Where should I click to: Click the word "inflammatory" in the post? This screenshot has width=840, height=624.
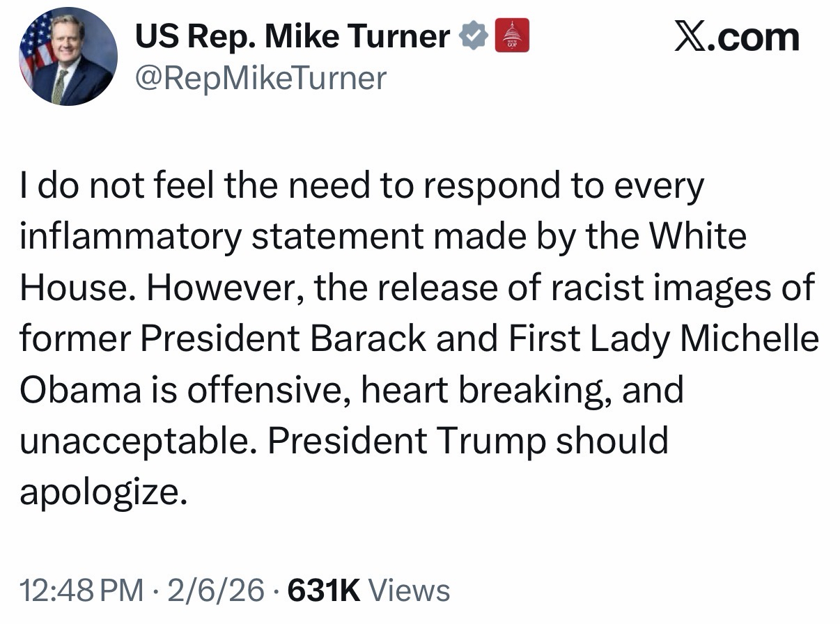pos(130,236)
